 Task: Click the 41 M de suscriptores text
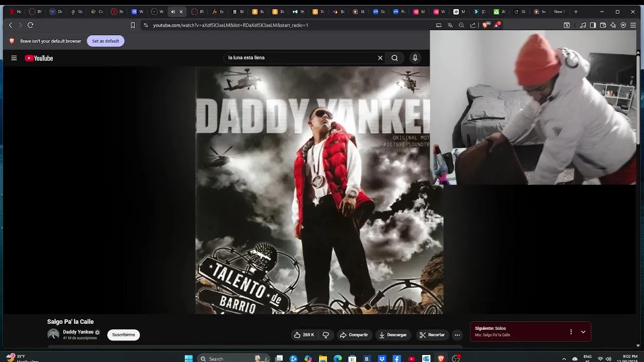click(80, 338)
